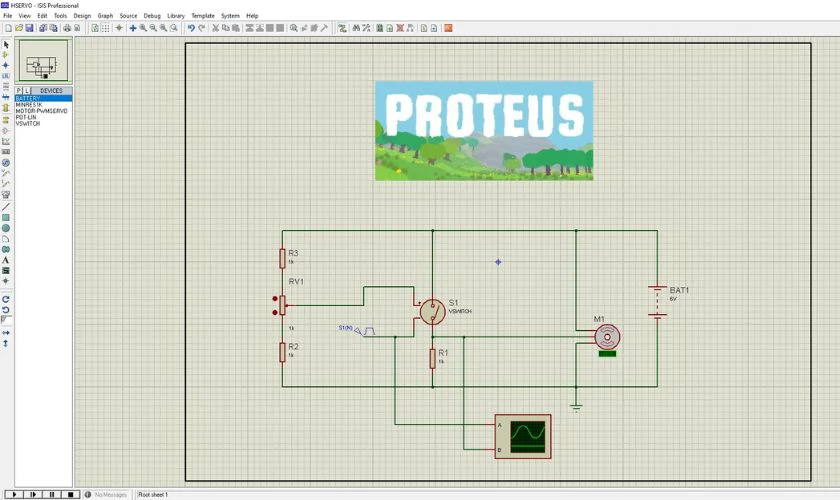Select BATTERY in devices list
The image size is (840, 500).
pyautogui.click(x=43, y=99)
